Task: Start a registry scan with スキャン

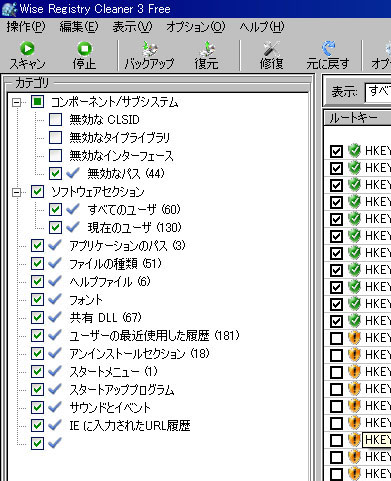Action: tap(27, 56)
